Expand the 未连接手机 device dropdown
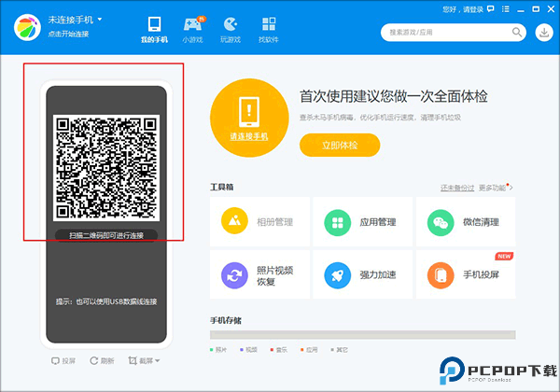 click(100, 20)
